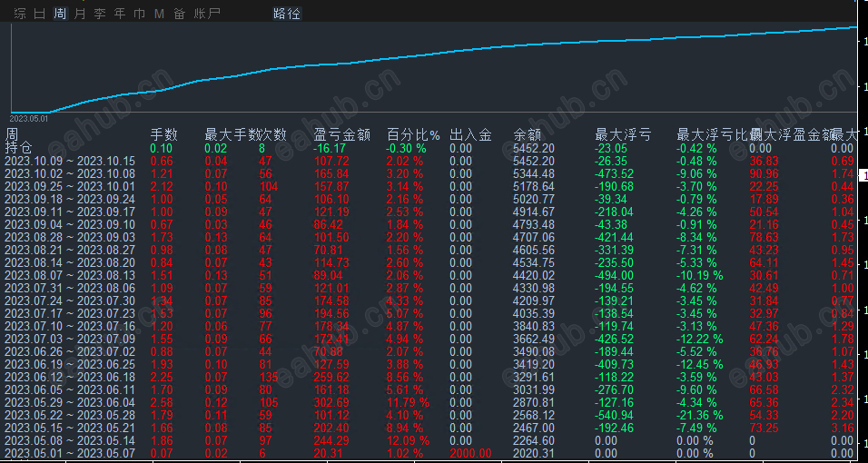Click the 余额 column header
The height and width of the screenshot is (463, 868).
527,134
